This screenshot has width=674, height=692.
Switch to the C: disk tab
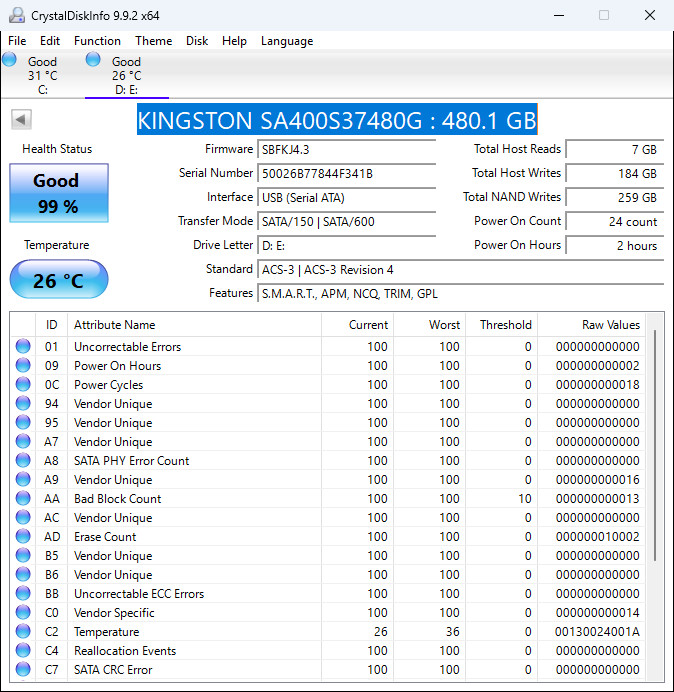click(42, 75)
